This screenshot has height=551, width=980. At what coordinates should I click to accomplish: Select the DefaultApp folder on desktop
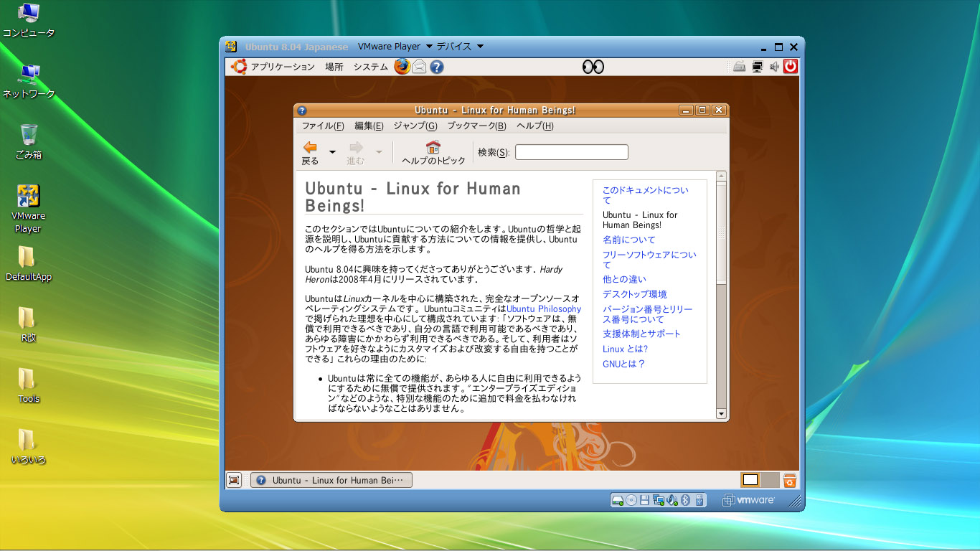[29, 264]
